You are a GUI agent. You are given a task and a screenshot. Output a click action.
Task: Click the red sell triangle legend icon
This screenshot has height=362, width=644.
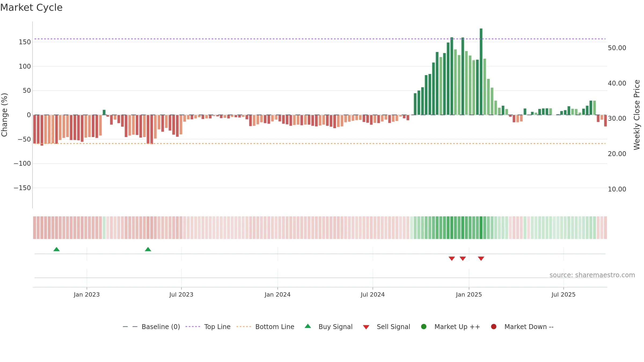(366, 327)
